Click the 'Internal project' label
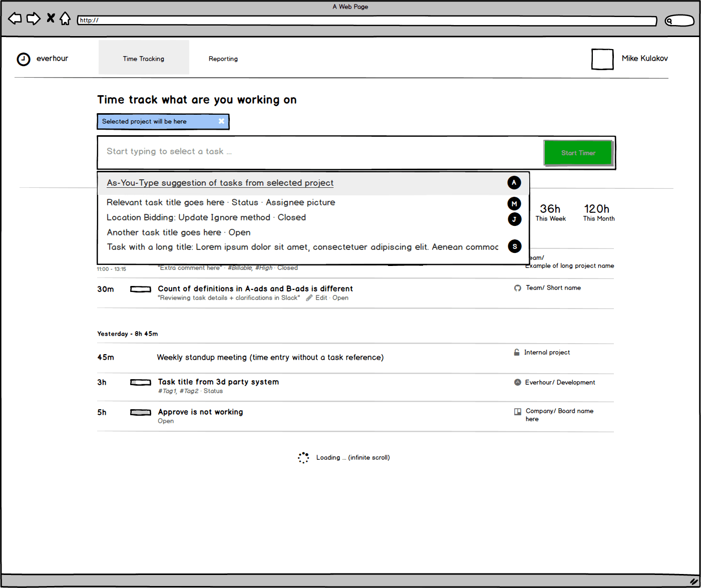The width and height of the screenshot is (701, 588). tap(547, 352)
